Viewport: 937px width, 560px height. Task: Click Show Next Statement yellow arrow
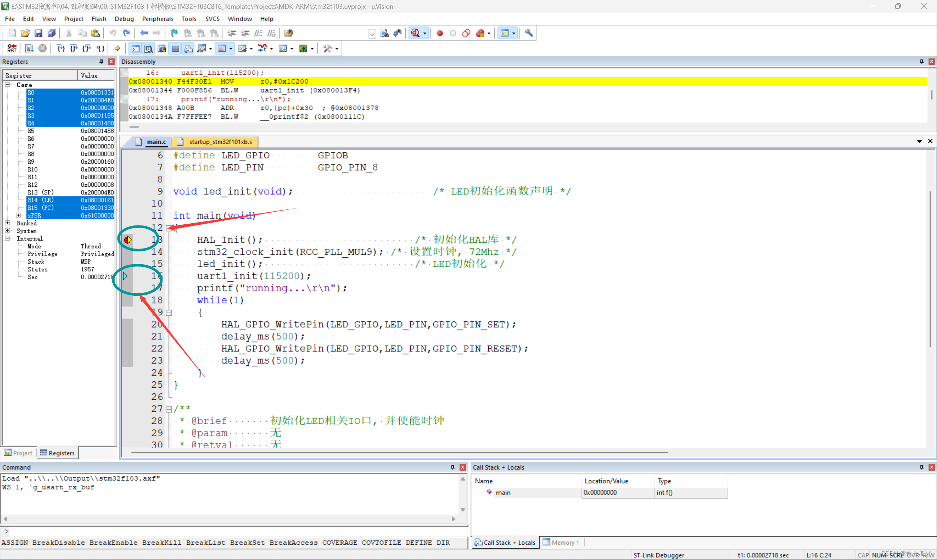[117, 48]
